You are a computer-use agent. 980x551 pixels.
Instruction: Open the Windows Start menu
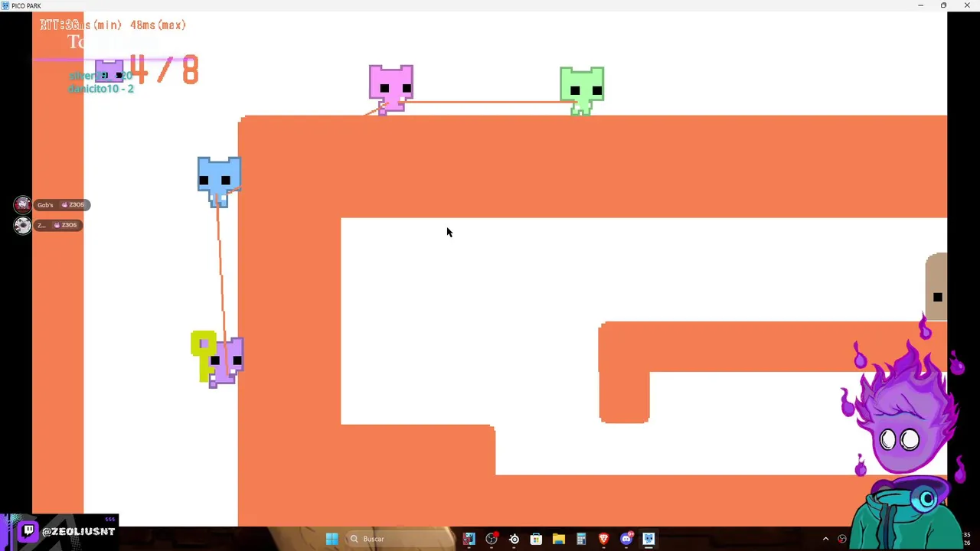click(x=332, y=539)
